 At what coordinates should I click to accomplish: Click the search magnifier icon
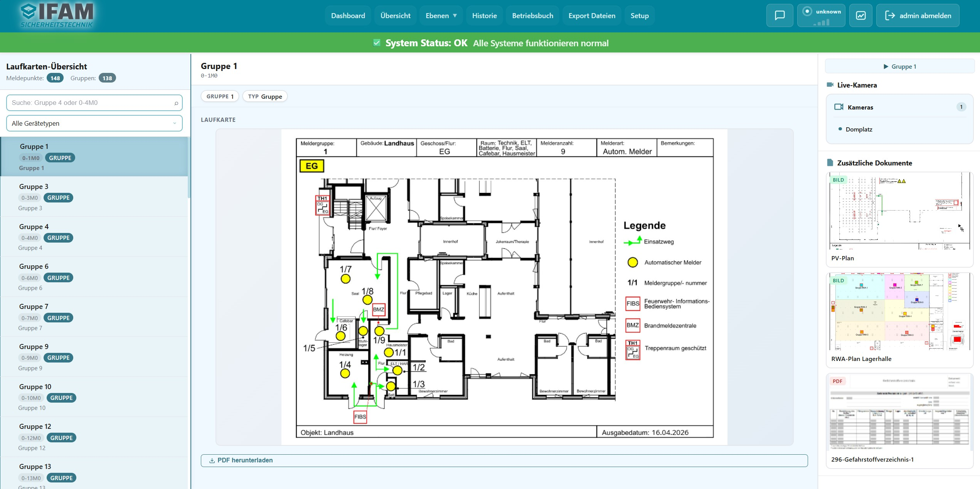pos(176,103)
